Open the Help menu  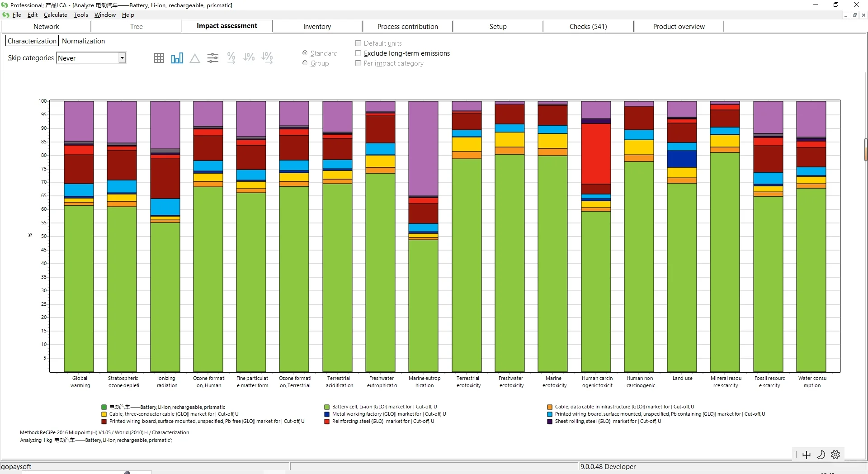pos(128,15)
